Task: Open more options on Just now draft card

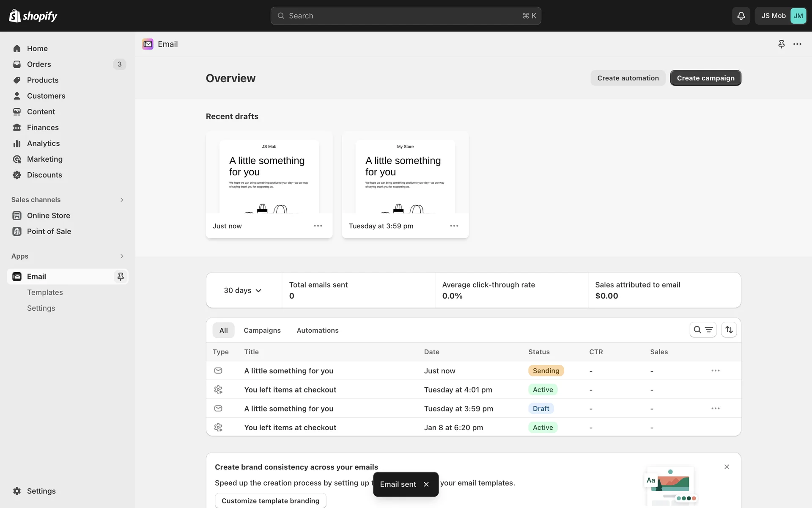Action: pyautogui.click(x=318, y=226)
